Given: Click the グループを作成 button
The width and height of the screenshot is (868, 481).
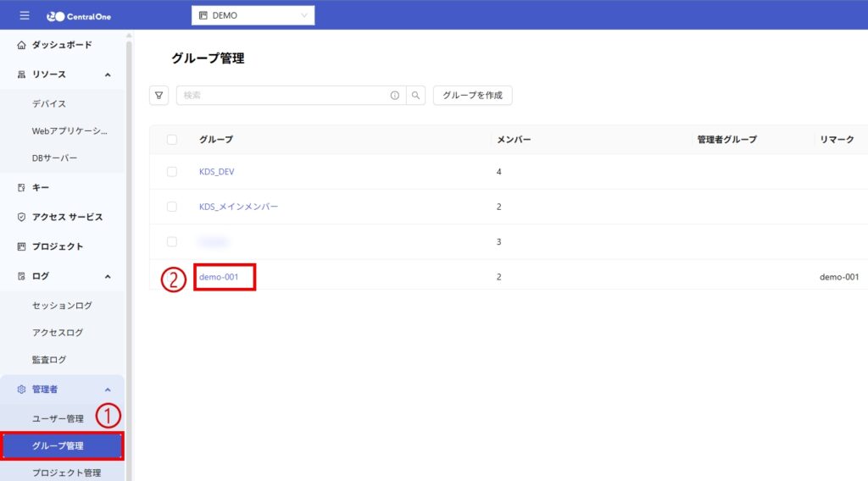Looking at the screenshot, I should (x=472, y=96).
